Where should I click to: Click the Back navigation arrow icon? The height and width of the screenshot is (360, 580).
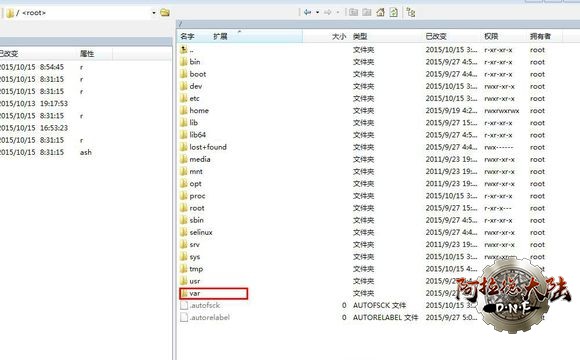[x=307, y=12]
